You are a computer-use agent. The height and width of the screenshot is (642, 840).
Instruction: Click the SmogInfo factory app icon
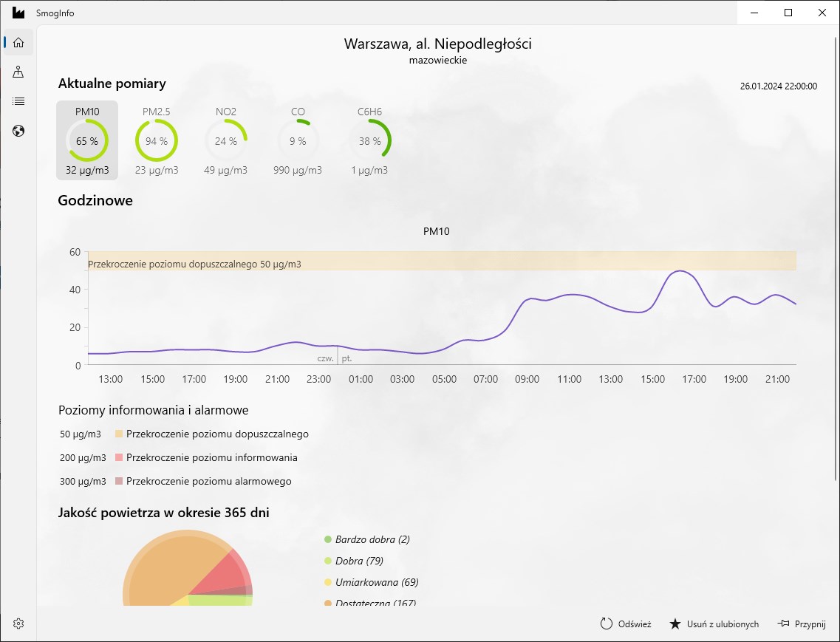click(18, 13)
